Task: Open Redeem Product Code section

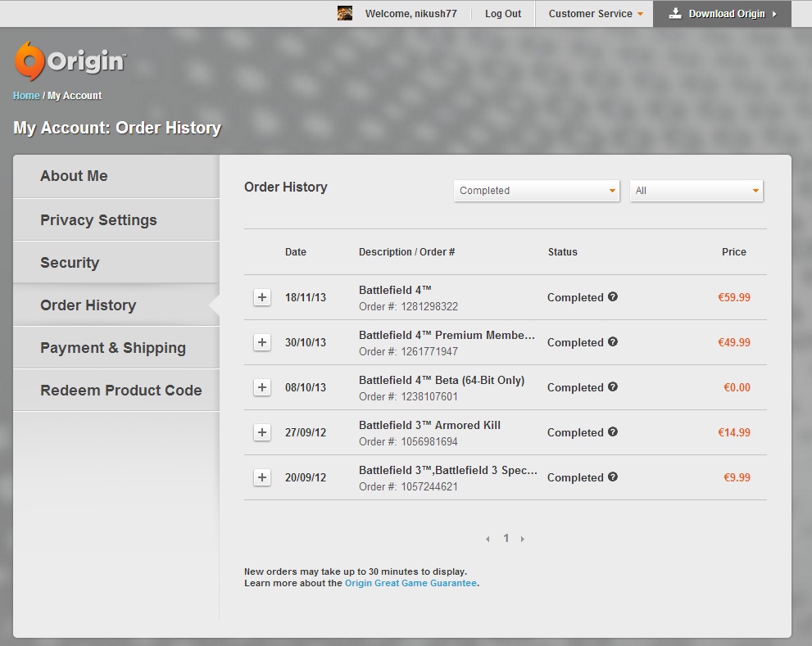Action: (x=116, y=390)
